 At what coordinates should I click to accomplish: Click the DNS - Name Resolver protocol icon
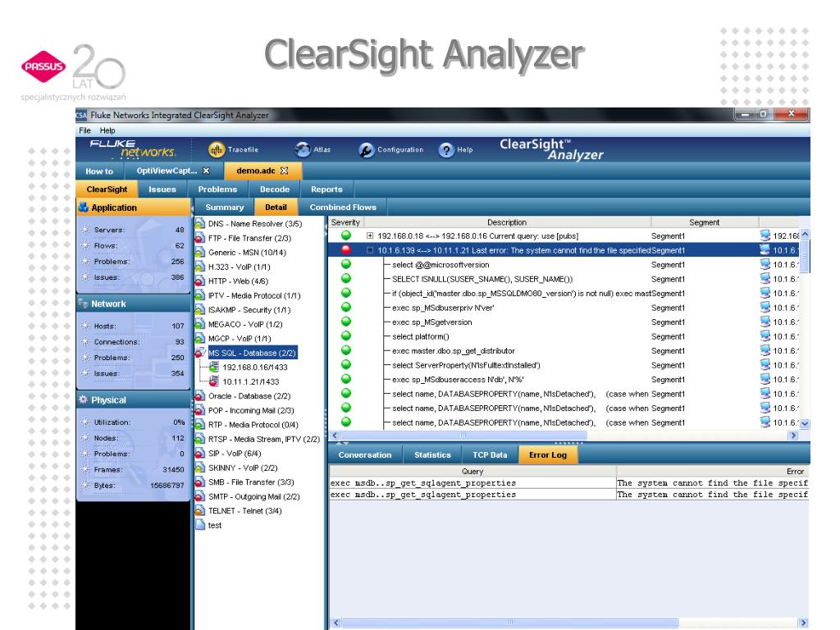click(200, 223)
